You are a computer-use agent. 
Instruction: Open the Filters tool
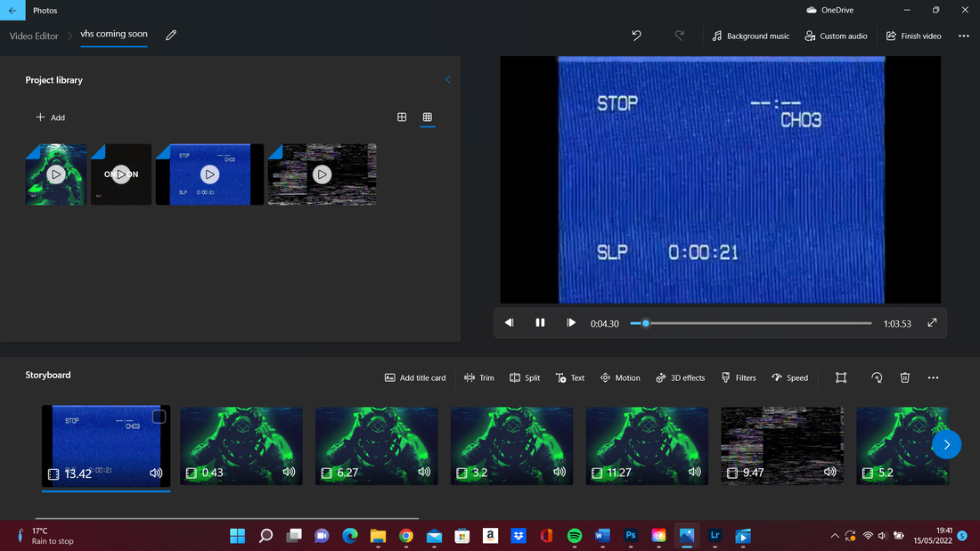[x=739, y=378]
